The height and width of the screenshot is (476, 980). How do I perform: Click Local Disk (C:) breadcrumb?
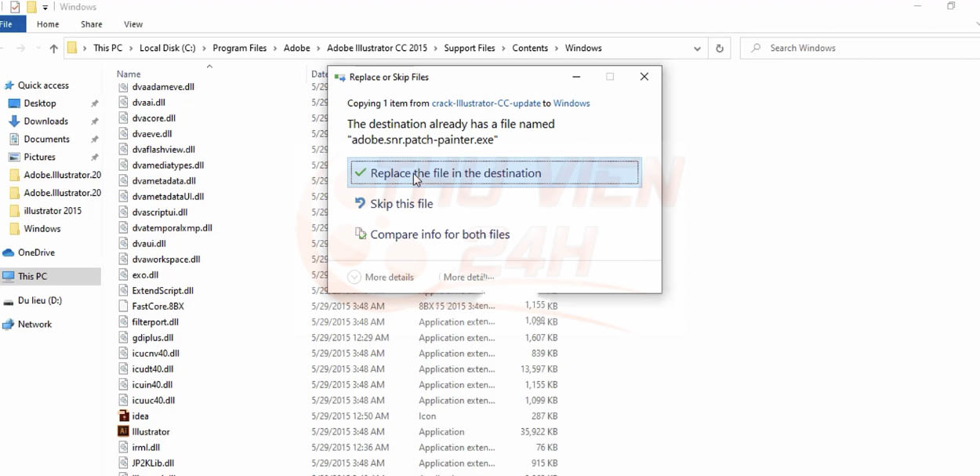167,49
